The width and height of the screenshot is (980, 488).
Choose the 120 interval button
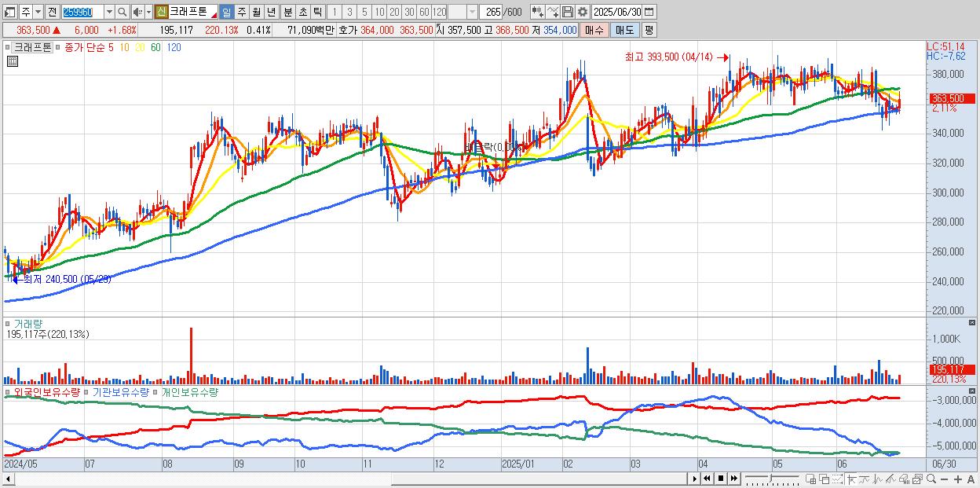click(x=439, y=12)
